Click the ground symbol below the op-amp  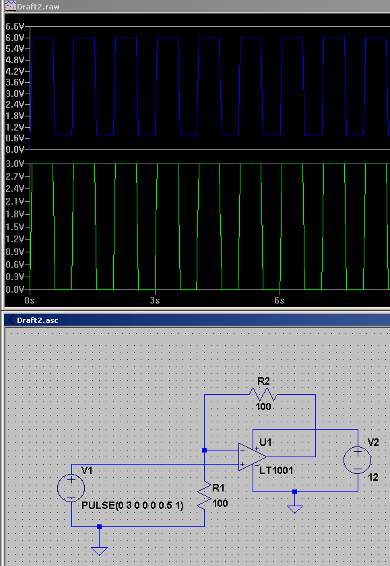(x=295, y=509)
